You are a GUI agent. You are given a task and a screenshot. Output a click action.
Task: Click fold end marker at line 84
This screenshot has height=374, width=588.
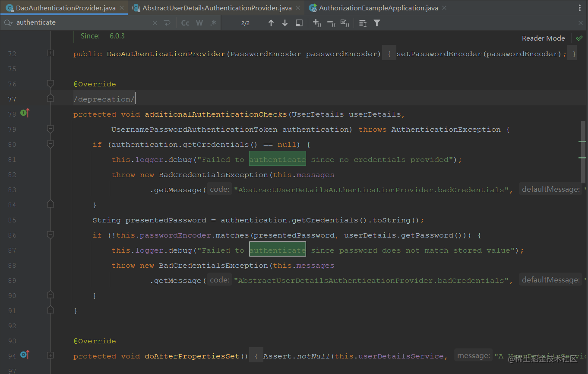[x=50, y=204]
